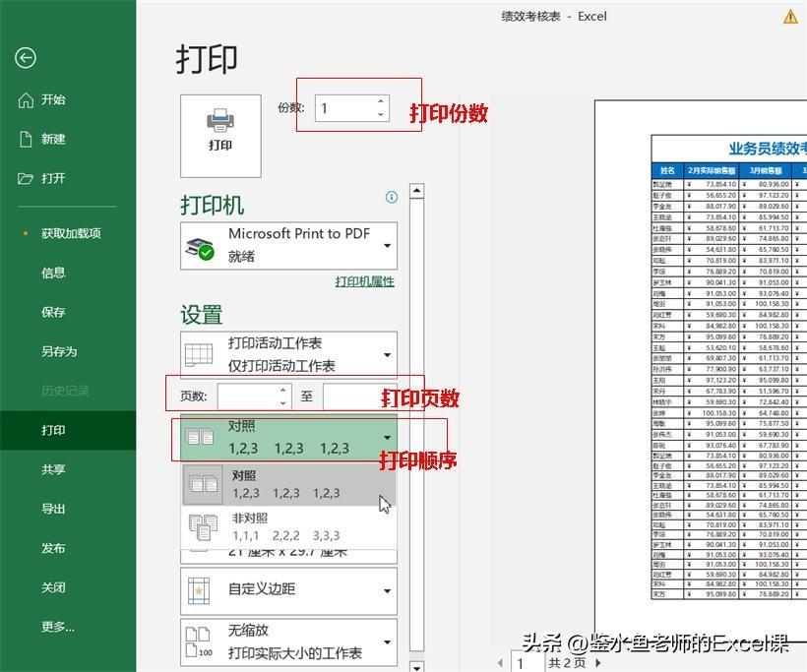Open the 打开 file menu
This screenshot has width=807, height=672.
(x=53, y=178)
